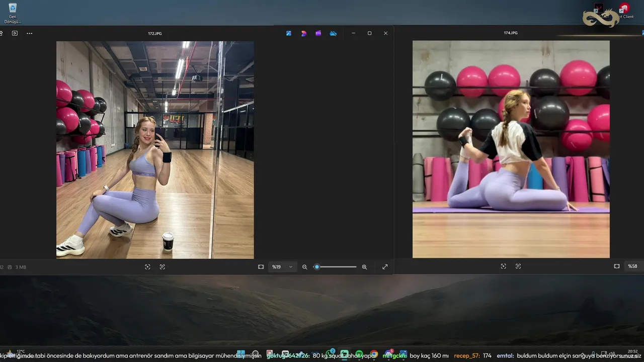Open Designer icon in 172.JPG title bar
Screen dimensions: 644x362
(x=303, y=33)
